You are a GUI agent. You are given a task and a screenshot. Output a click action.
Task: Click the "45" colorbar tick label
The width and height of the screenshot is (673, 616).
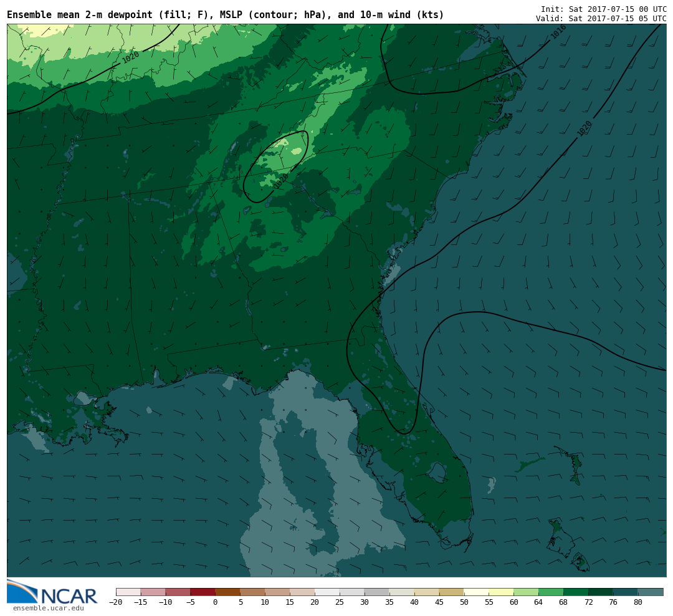[439, 602]
